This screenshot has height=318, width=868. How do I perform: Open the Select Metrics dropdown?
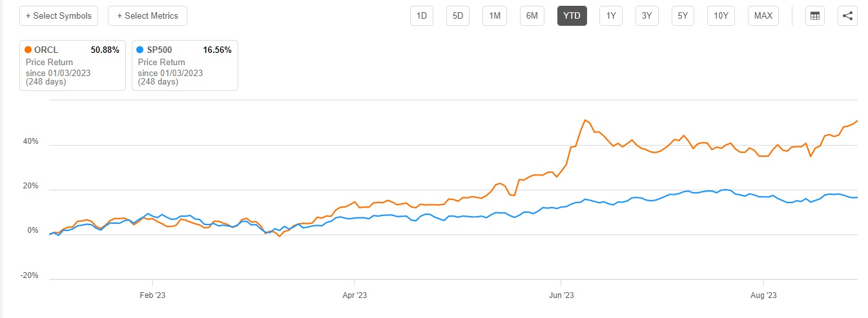[x=147, y=16]
